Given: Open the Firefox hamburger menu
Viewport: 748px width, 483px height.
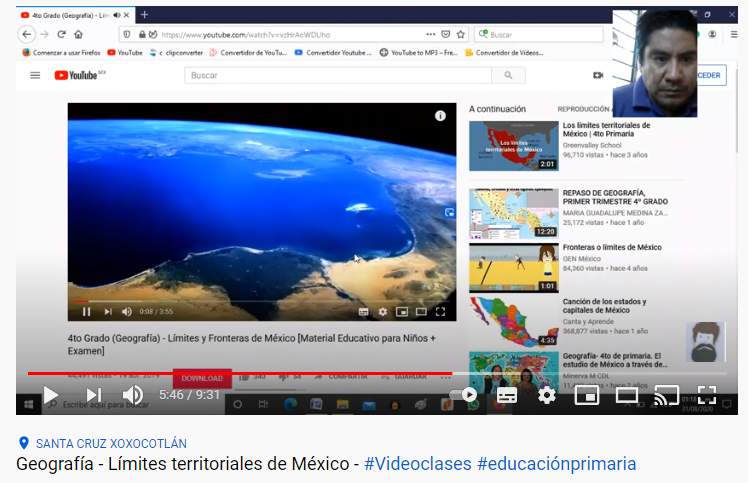Looking at the screenshot, I should pos(734,34).
